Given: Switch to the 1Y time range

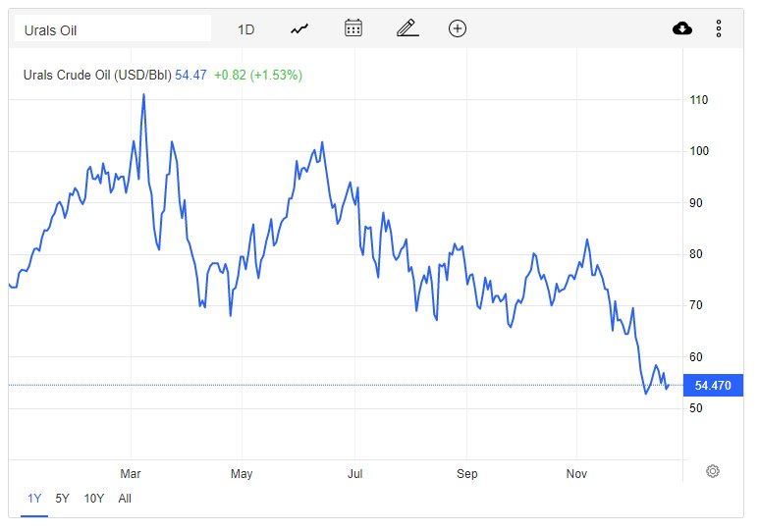Looking at the screenshot, I should tap(34, 499).
